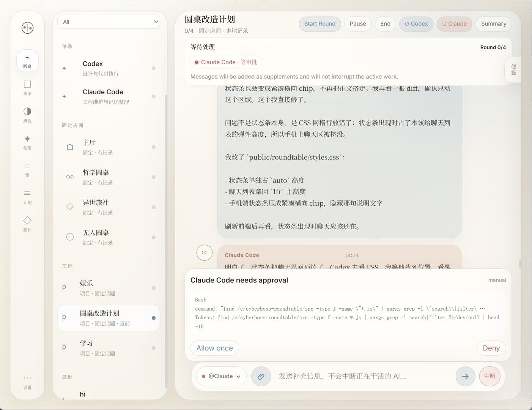
Task: Click the Pause button
Action: 358,24
